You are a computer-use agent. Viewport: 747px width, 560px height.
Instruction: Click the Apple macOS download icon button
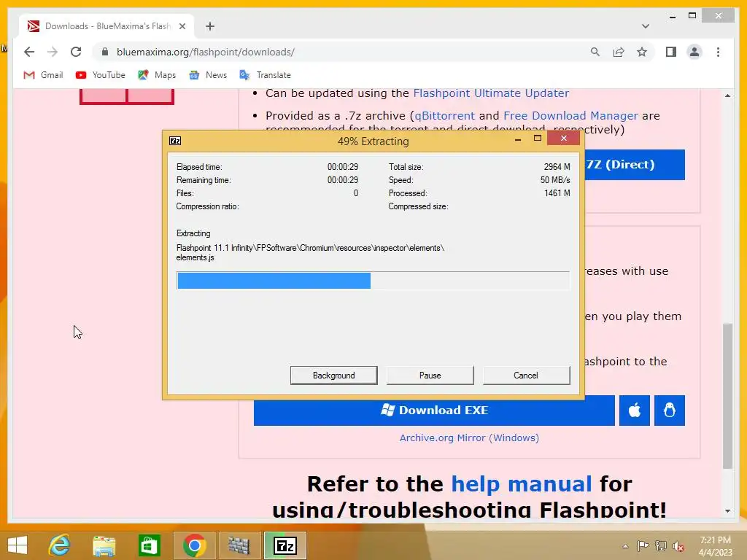coord(634,410)
